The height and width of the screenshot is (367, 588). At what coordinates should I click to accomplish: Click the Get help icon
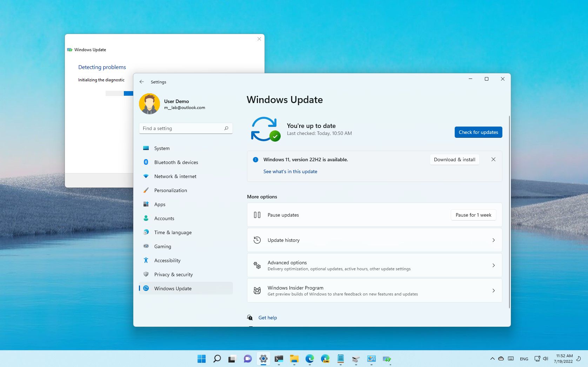[x=250, y=318]
